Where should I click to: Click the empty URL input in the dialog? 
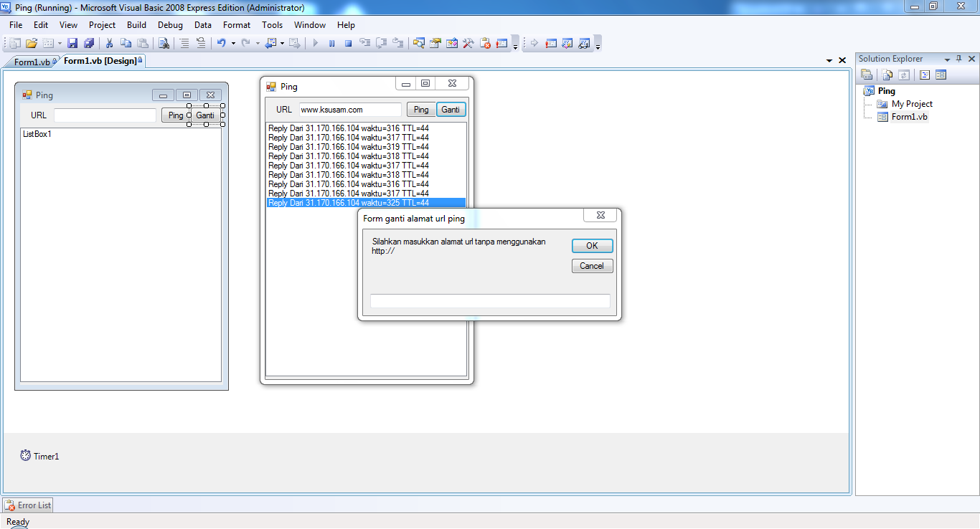tap(490, 301)
